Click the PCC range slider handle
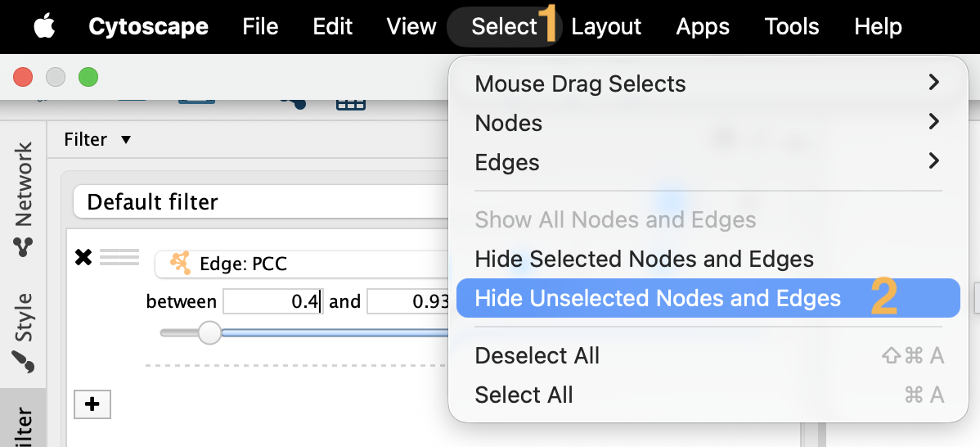Image resolution: width=980 pixels, height=447 pixels. (x=209, y=332)
